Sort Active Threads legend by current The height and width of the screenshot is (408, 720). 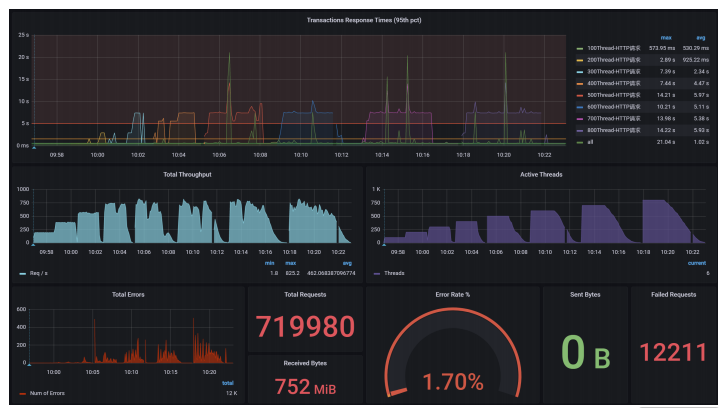[x=697, y=263]
